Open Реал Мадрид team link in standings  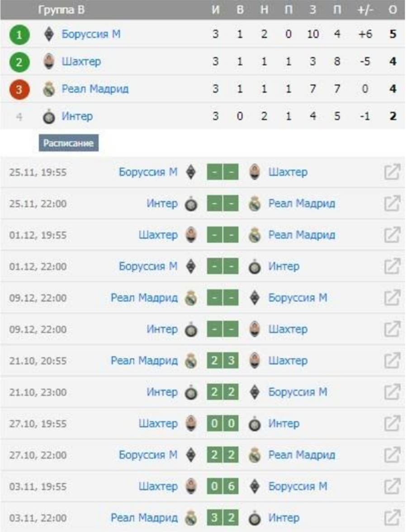click(95, 89)
